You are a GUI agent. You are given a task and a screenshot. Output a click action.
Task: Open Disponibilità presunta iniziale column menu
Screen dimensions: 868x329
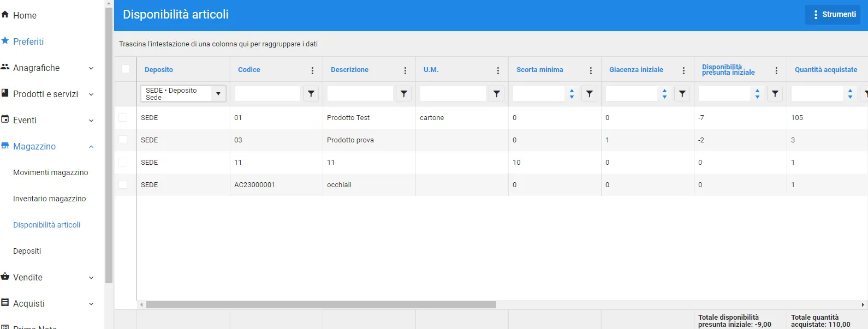pos(776,70)
